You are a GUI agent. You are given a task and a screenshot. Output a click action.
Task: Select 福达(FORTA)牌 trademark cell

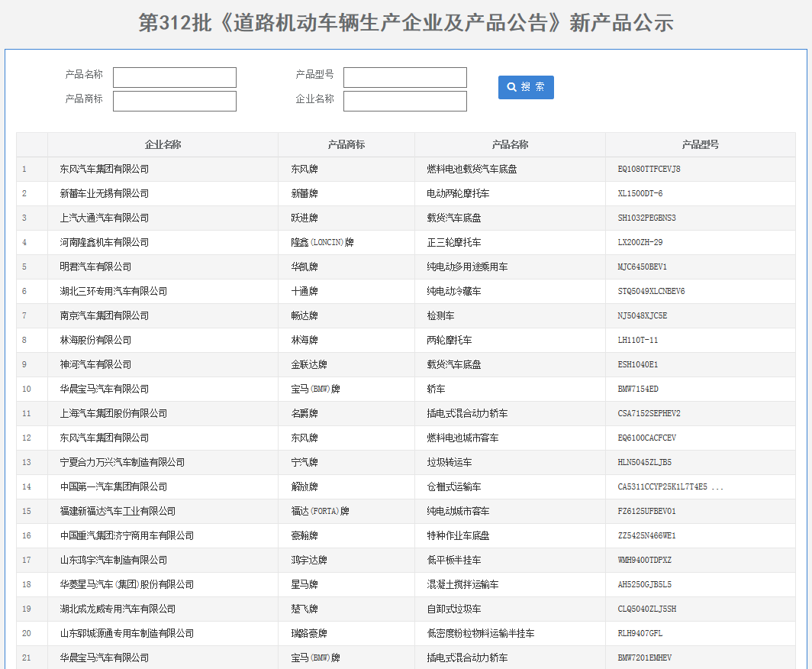pyautogui.click(x=322, y=511)
